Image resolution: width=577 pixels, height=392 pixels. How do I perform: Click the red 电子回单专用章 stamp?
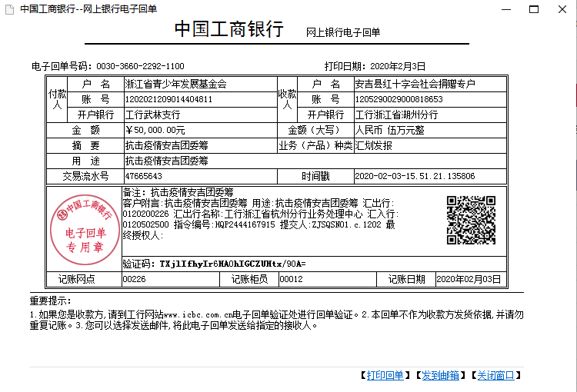click(85, 230)
